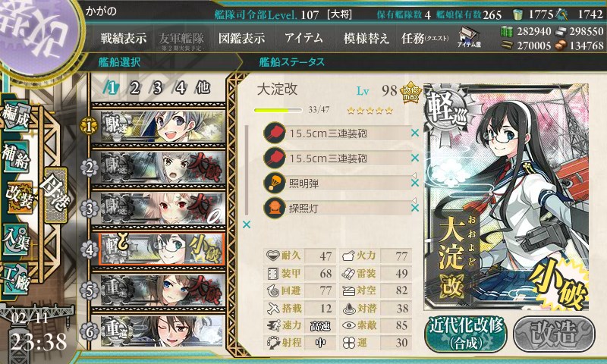The image size is (607, 364).
Task: Click 近代化改修 modernization button
Action: 466,334
